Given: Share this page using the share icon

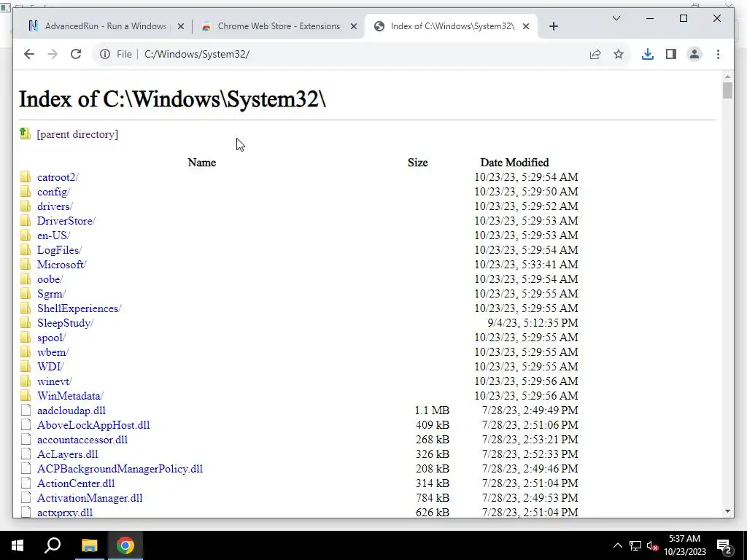Looking at the screenshot, I should (595, 54).
